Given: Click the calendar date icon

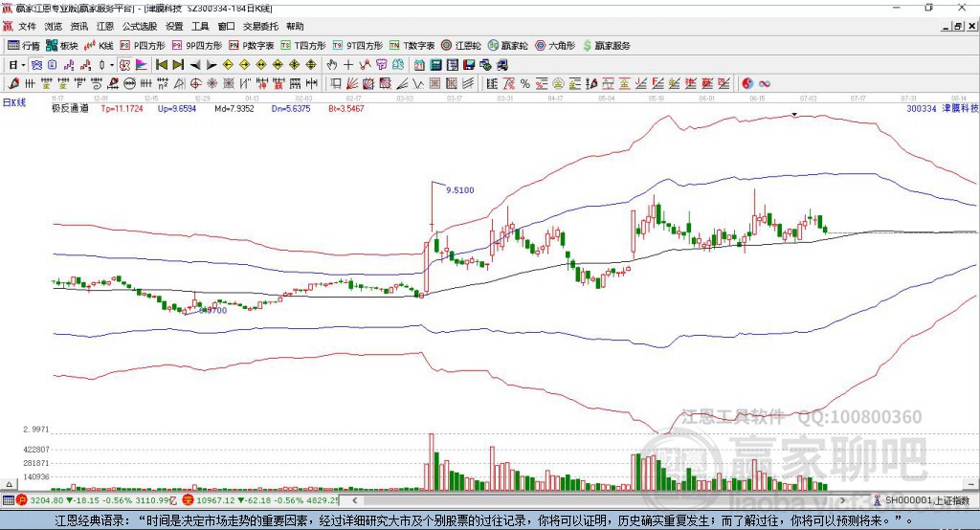Looking at the screenshot, I should 419,65.
